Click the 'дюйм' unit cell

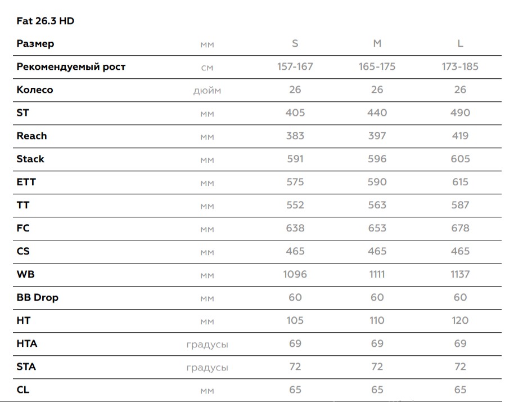(x=208, y=91)
